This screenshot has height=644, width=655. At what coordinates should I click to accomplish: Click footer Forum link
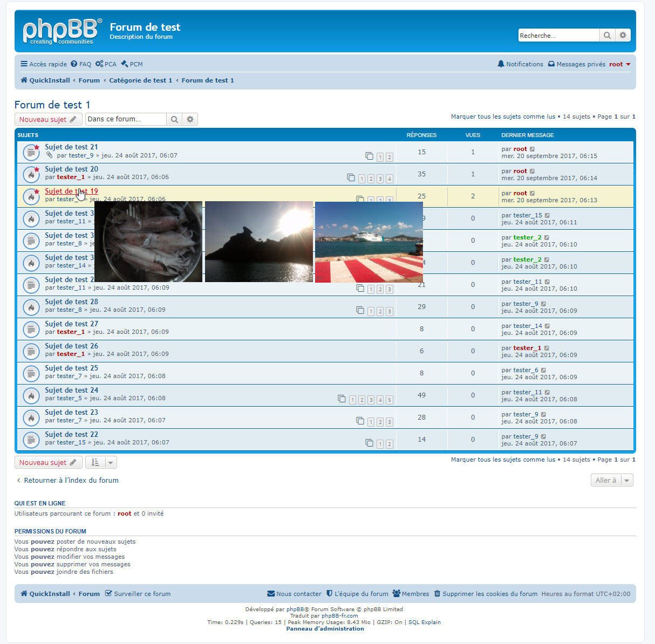point(89,594)
